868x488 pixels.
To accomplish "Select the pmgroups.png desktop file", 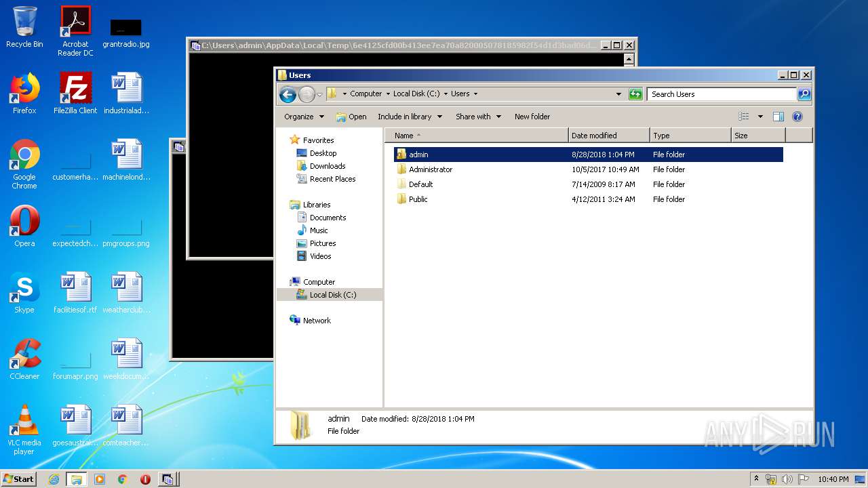I will (126, 233).
